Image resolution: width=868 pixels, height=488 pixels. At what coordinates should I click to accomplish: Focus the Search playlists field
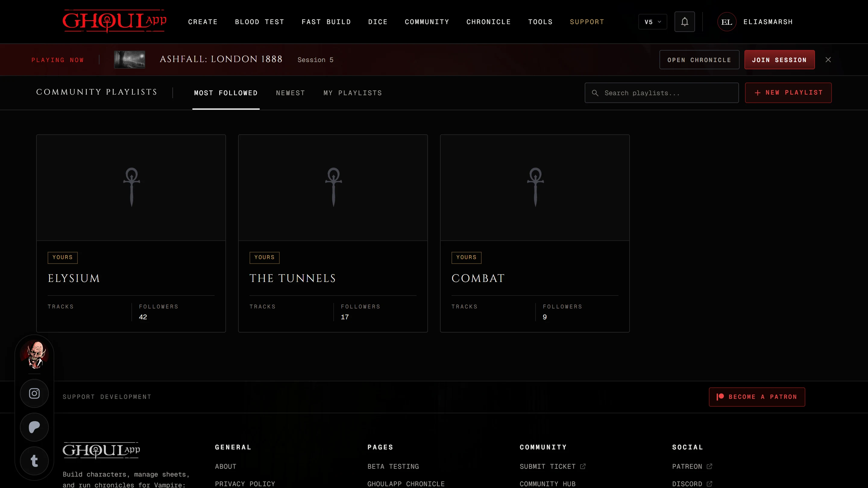(x=662, y=93)
